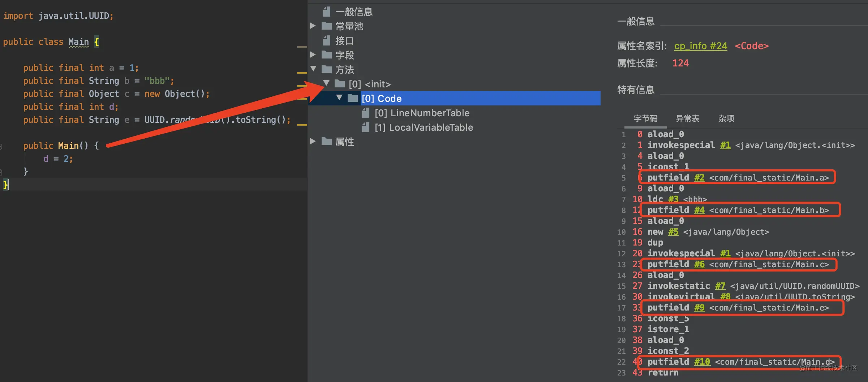
Task: Click the [0] <init> folder icon
Action: (x=340, y=84)
